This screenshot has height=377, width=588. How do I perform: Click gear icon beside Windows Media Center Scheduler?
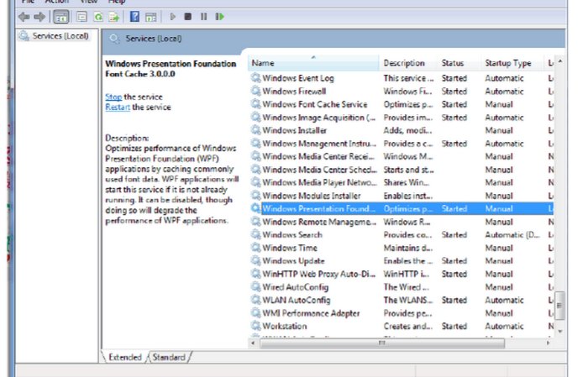coord(255,170)
